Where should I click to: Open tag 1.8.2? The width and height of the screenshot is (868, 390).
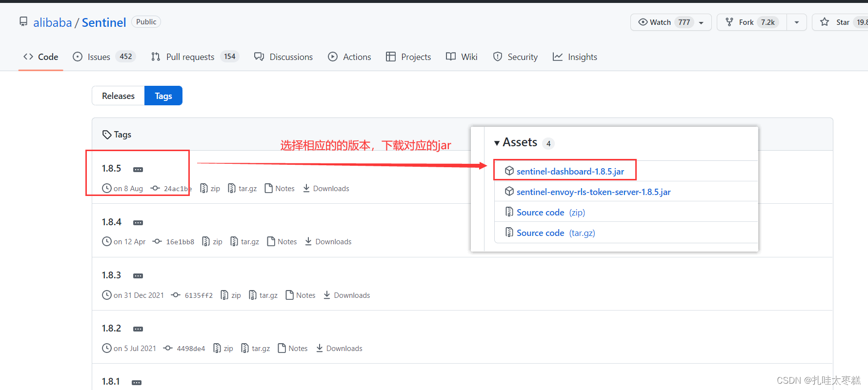[x=111, y=329]
